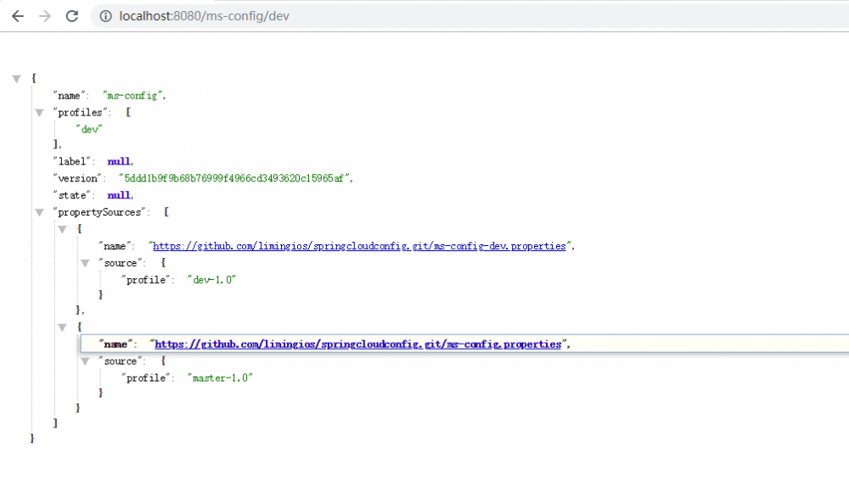Select the "dev-1.0" profile value
Image resolution: width=849 pixels, height=504 pixels.
211,280
